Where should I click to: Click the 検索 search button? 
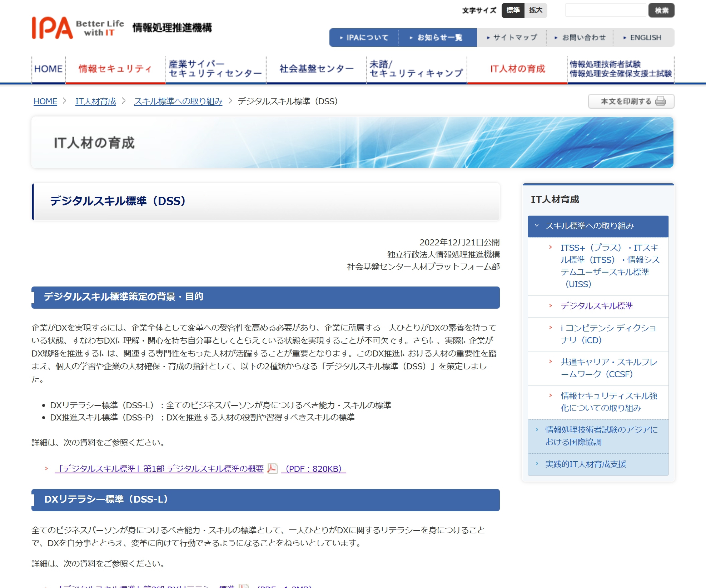661,11
